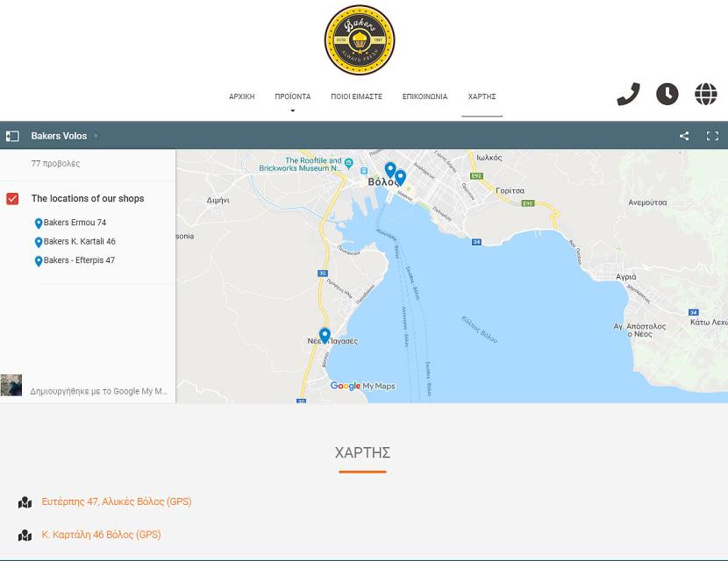
Task: Click the Κόλπος Βόλου water label
Action: point(479,330)
